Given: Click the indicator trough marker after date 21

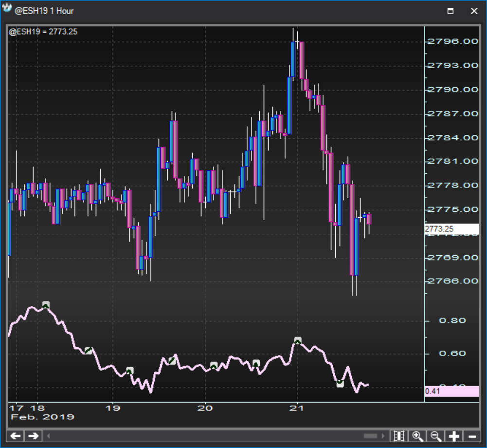Looking at the screenshot, I should click(x=340, y=383).
